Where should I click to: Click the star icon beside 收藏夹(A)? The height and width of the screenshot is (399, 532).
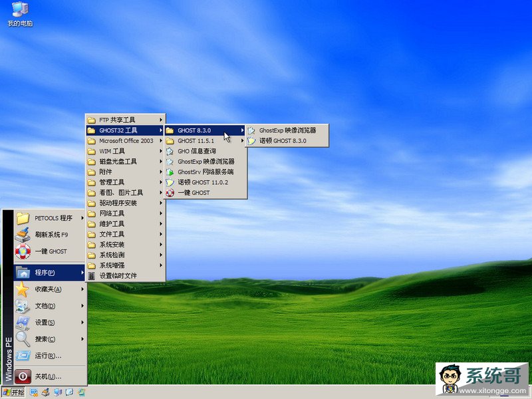coord(23,289)
